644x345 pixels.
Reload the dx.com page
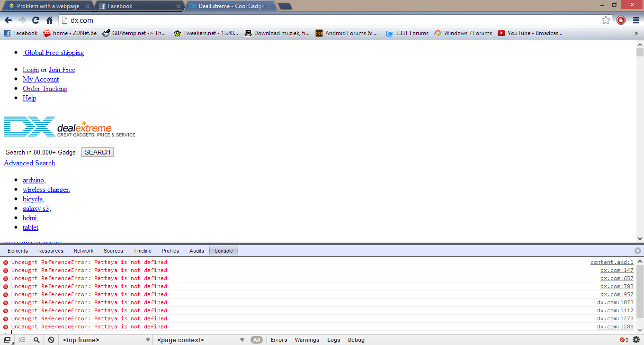tap(36, 20)
